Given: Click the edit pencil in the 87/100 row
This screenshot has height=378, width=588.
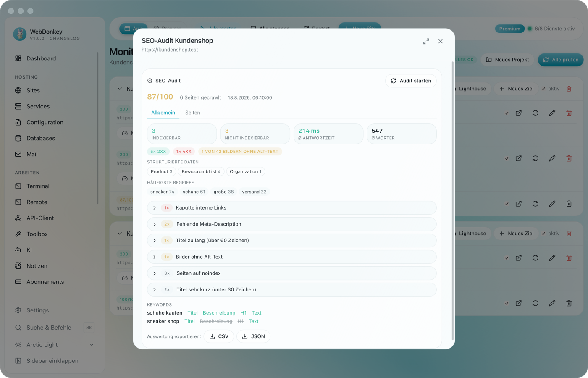Looking at the screenshot, I should pyautogui.click(x=552, y=204).
